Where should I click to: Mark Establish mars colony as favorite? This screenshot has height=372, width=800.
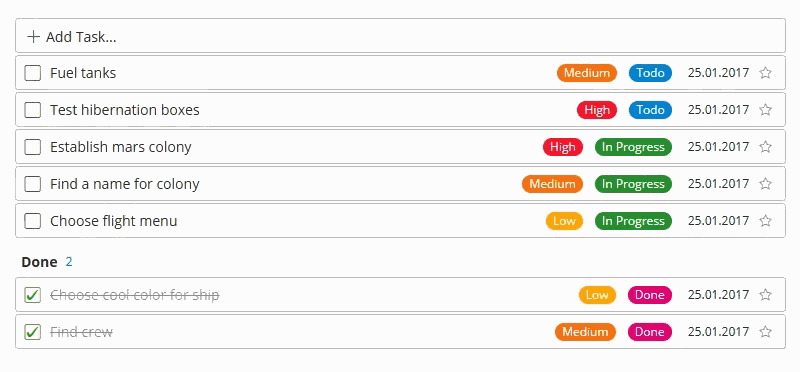coord(765,147)
